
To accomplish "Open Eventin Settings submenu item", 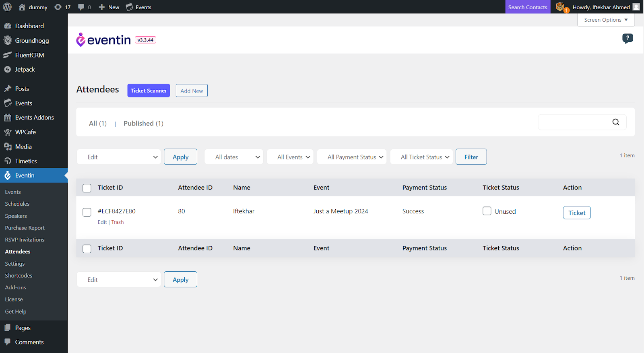I will pos(15,264).
